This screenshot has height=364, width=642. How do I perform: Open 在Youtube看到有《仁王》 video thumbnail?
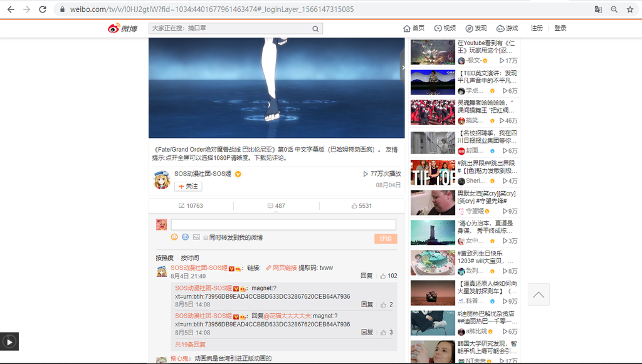(433, 52)
